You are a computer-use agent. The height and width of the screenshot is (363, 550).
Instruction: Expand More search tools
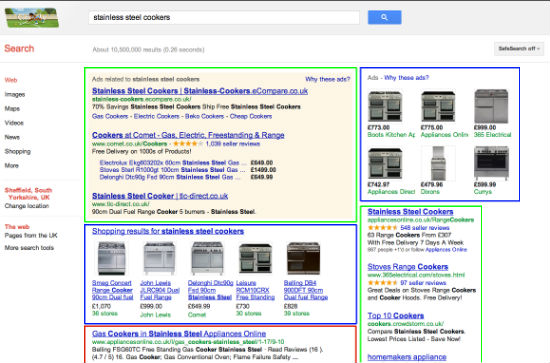click(29, 248)
